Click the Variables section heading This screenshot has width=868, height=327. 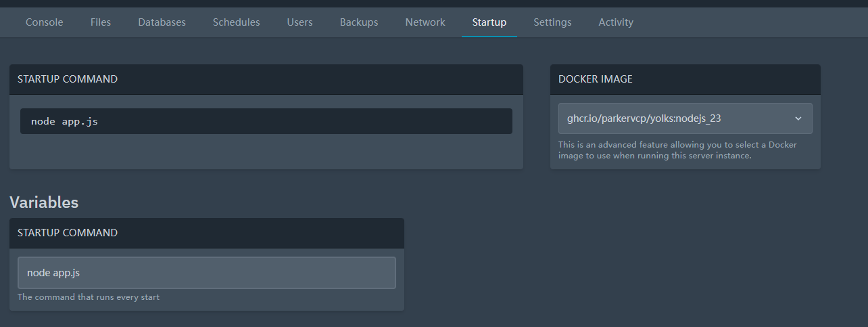click(x=44, y=202)
